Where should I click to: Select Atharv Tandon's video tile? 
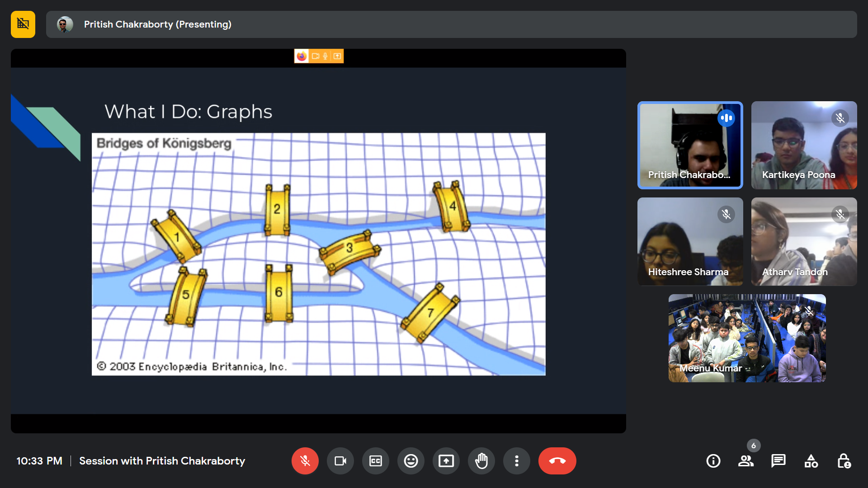[x=804, y=241]
